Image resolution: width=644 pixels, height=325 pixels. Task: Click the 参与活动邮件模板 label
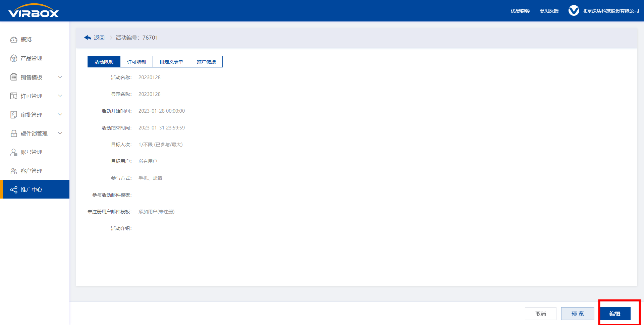pos(112,195)
